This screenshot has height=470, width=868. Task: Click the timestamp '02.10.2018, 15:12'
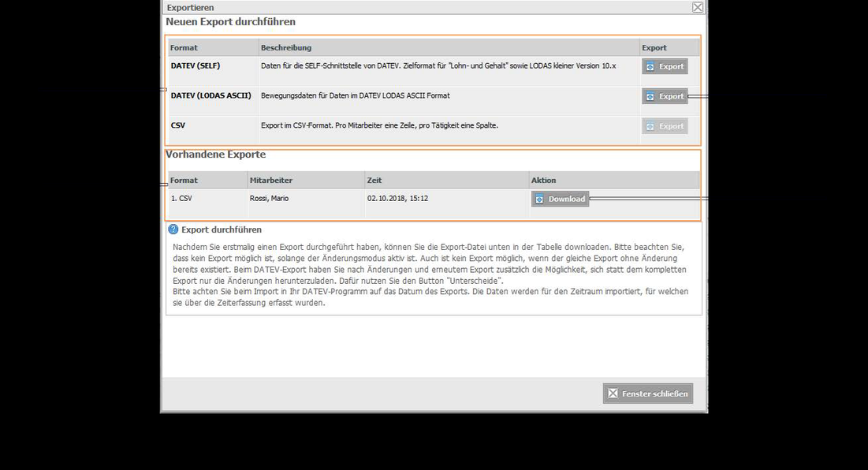pyautogui.click(x=397, y=198)
